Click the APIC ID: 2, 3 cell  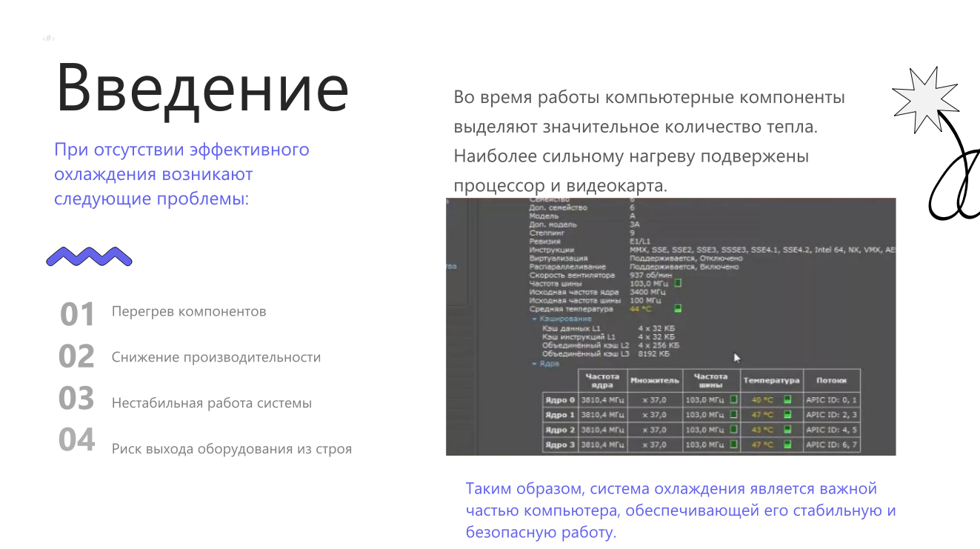coord(831,415)
